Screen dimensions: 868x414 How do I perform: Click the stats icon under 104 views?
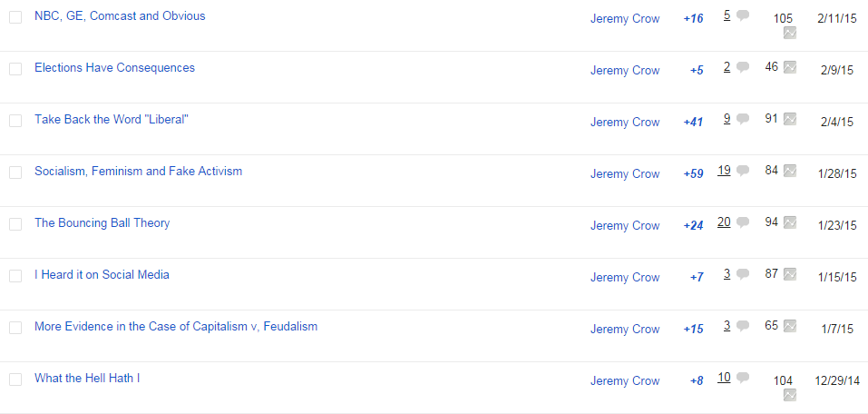tap(790, 395)
